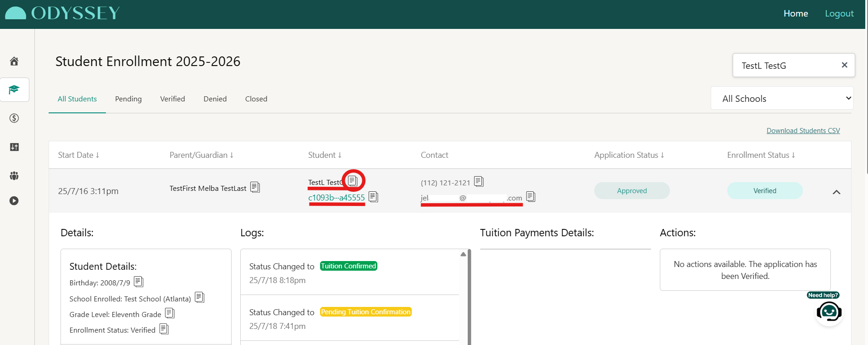Open the student ID c1093b···a45555 link
Image resolution: width=868 pixels, height=345 pixels.
point(337,198)
